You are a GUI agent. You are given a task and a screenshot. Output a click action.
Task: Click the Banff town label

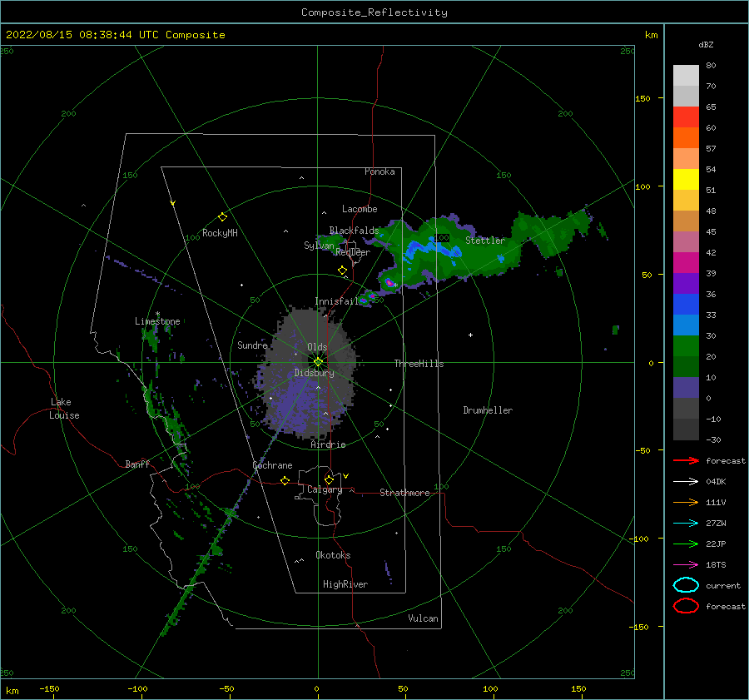click(137, 464)
